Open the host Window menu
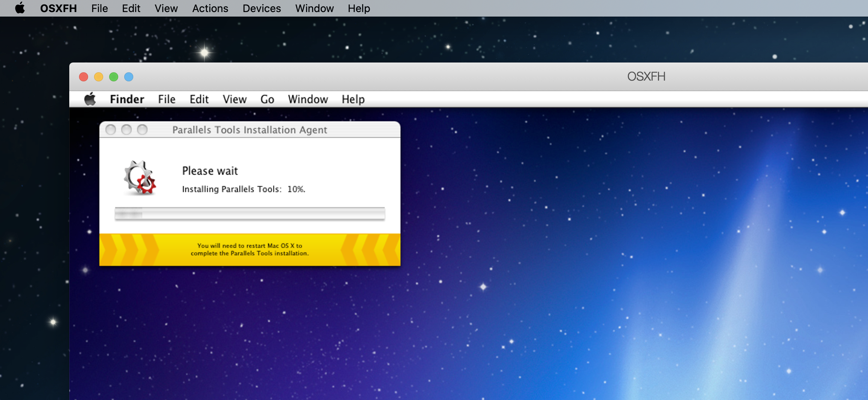The width and height of the screenshot is (868, 400). [314, 8]
